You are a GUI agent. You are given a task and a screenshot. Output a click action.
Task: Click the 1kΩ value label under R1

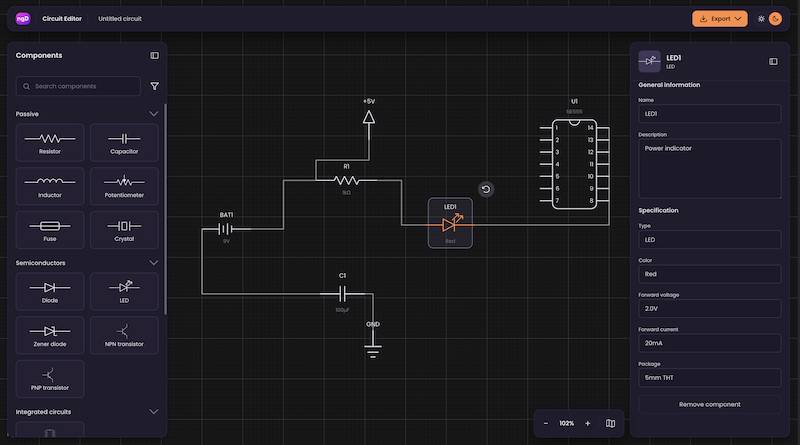pyautogui.click(x=346, y=193)
